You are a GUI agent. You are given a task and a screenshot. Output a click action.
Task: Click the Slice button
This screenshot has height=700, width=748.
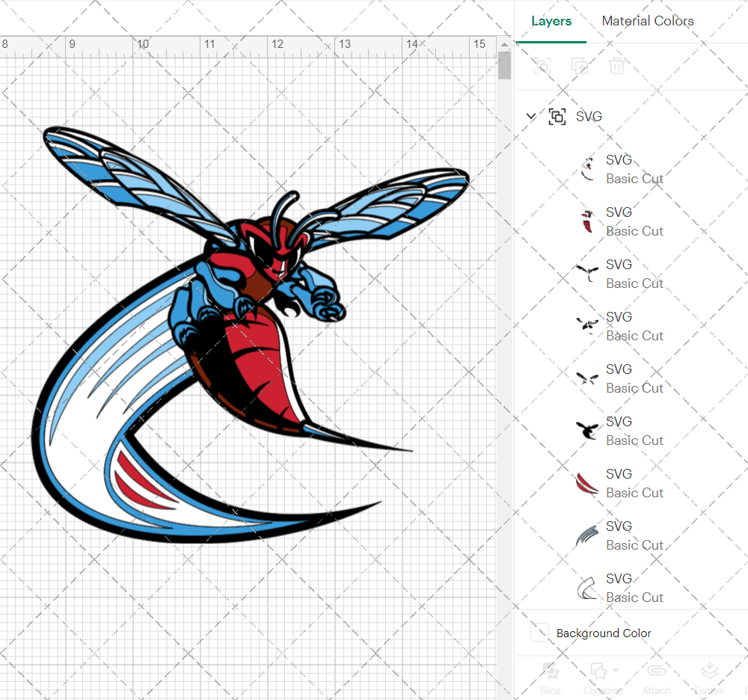click(x=550, y=678)
